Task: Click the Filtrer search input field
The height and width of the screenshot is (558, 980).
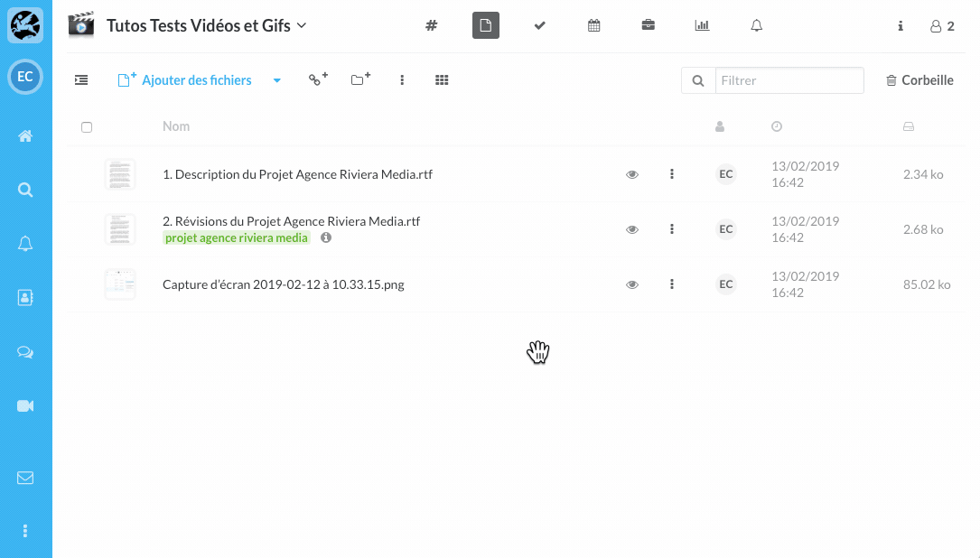Action: [789, 80]
